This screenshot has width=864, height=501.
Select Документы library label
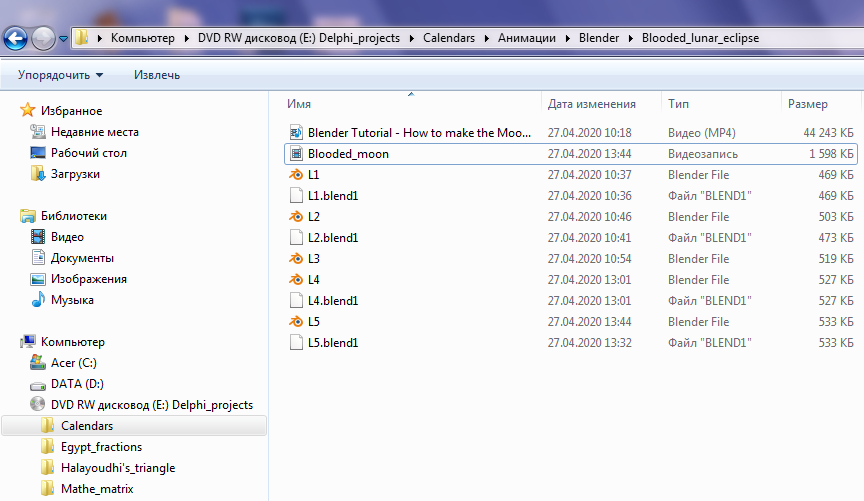tap(82, 257)
